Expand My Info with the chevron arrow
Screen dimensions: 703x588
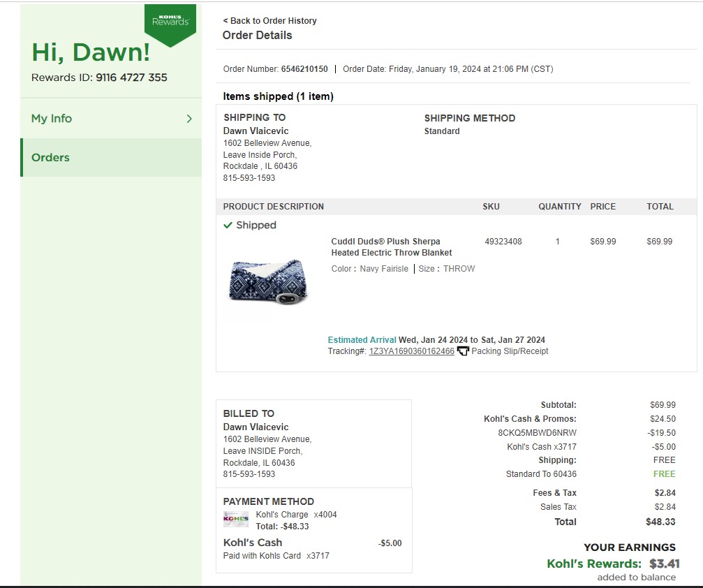pos(189,119)
